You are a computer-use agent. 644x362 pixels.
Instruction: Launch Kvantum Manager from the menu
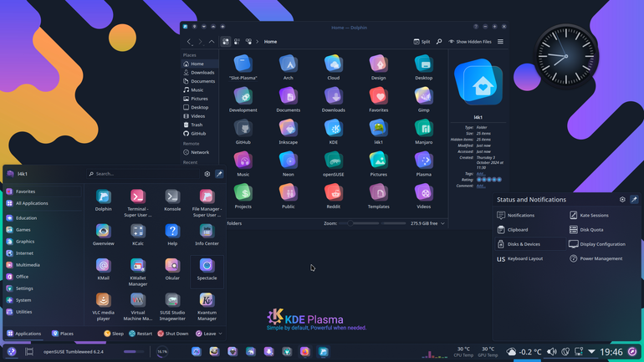pyautogui.click(x=207, y=307)
